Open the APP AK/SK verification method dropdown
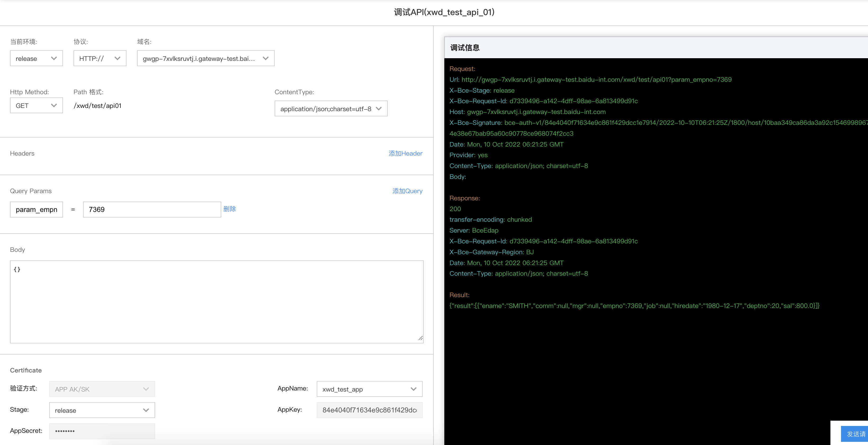The height and width of the screenshot is (445, 868). pos(102,389)
